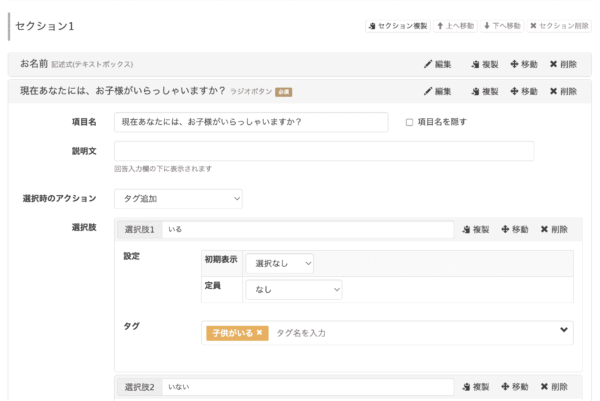Image resolution: width=600 pixels, height=401 pixels.
Task: Open 選択時のアクション dropdown
Action: click(178, 199)
